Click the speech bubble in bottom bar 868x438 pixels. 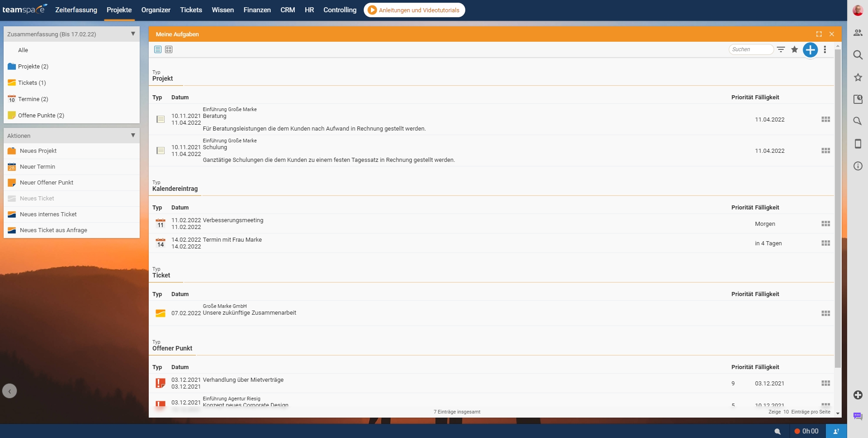point(777,431)
